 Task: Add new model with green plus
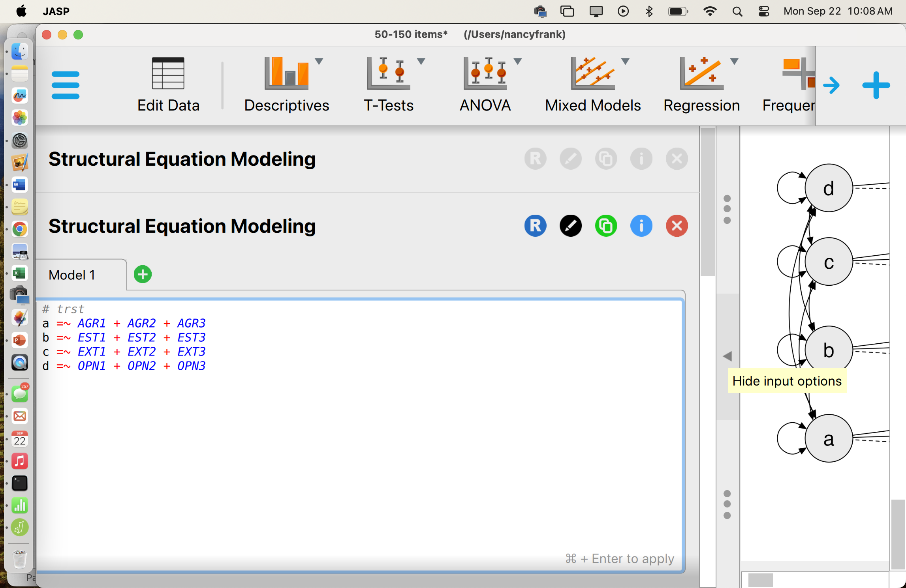coord(143,274)
